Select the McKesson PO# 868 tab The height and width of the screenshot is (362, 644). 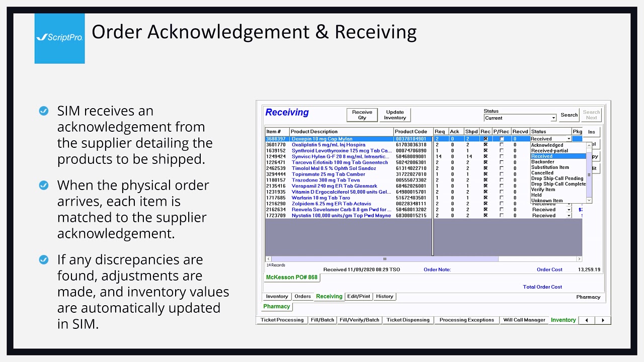pos(292,278)
